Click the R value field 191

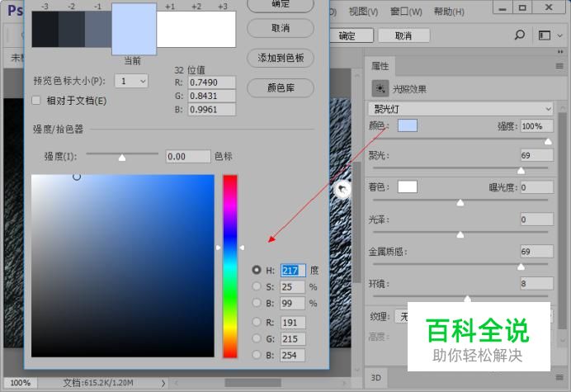[x=293, y=323]
